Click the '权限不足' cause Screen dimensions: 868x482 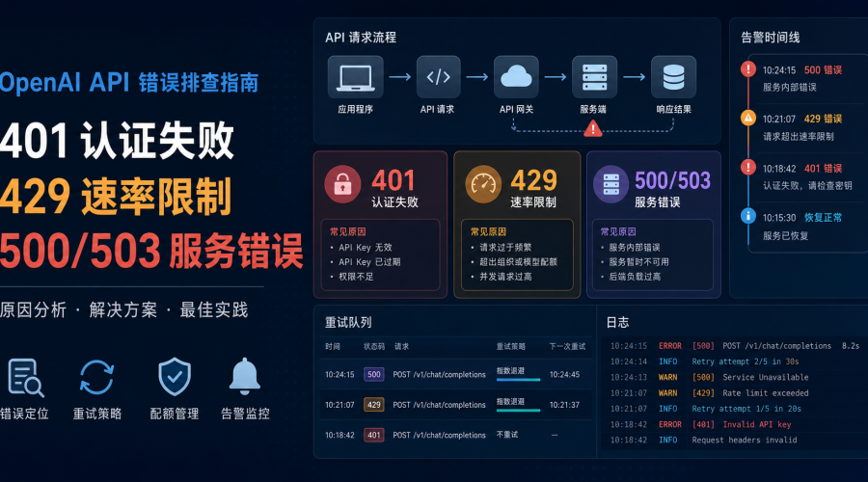coord(356,276)
